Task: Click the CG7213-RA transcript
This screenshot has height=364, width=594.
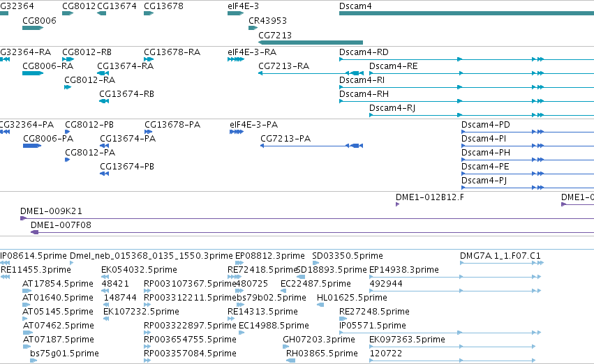Action: pos(310,73)
